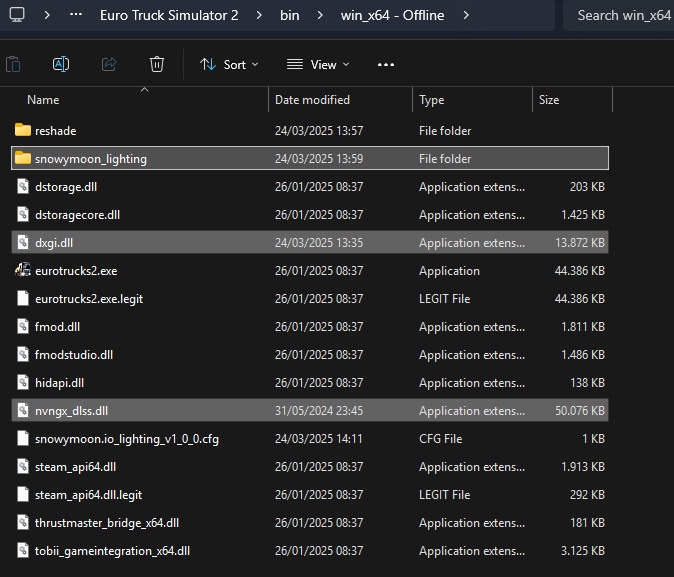Click the This PC monitor icon

click(x=17, y=15)
